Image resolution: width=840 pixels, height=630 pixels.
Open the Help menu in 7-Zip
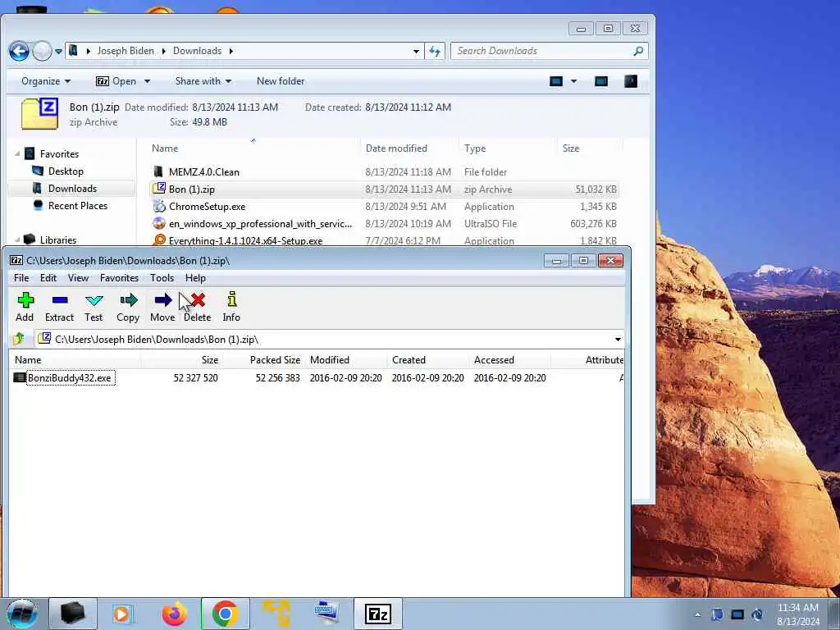click(195, 278)
